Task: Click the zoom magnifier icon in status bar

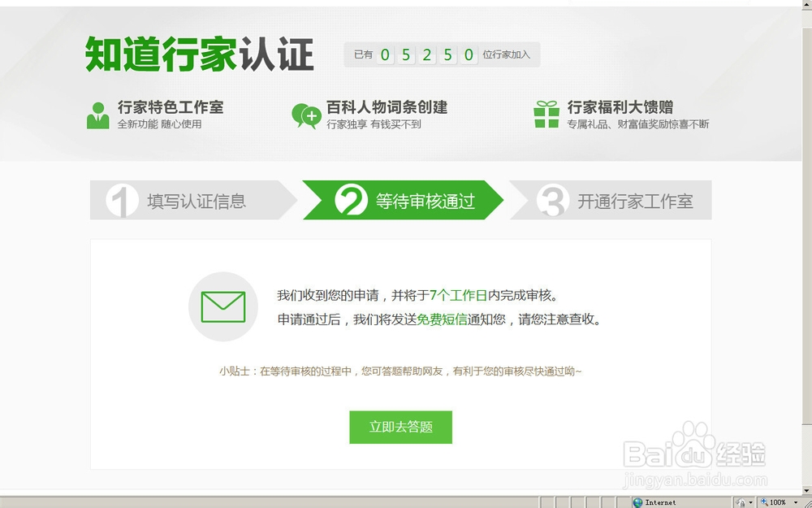Action: tap(764, 501)
